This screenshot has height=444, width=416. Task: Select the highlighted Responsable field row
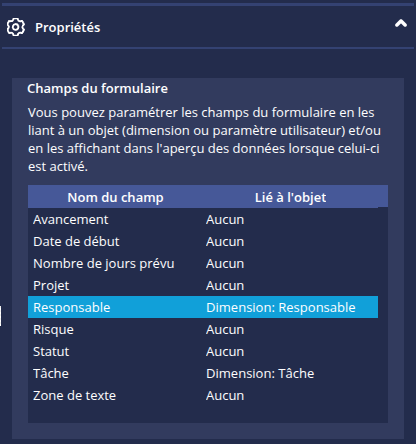[203, 307]
